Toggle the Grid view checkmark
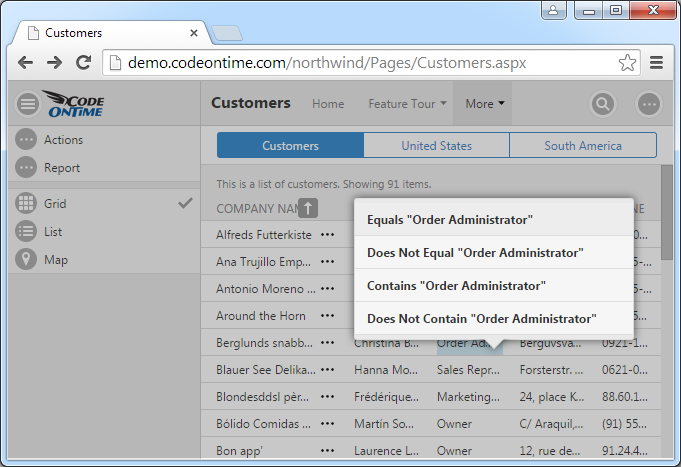Viewport: 681px width, 467px height. pyautogui.click(x=185, y=203)
